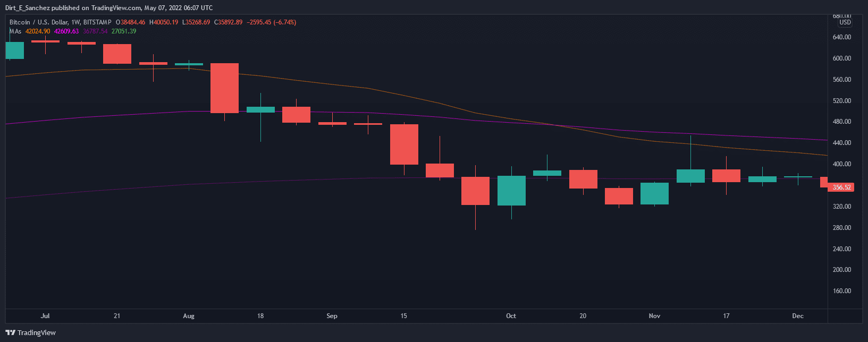Open the USD currency selector

click(845, 22)
